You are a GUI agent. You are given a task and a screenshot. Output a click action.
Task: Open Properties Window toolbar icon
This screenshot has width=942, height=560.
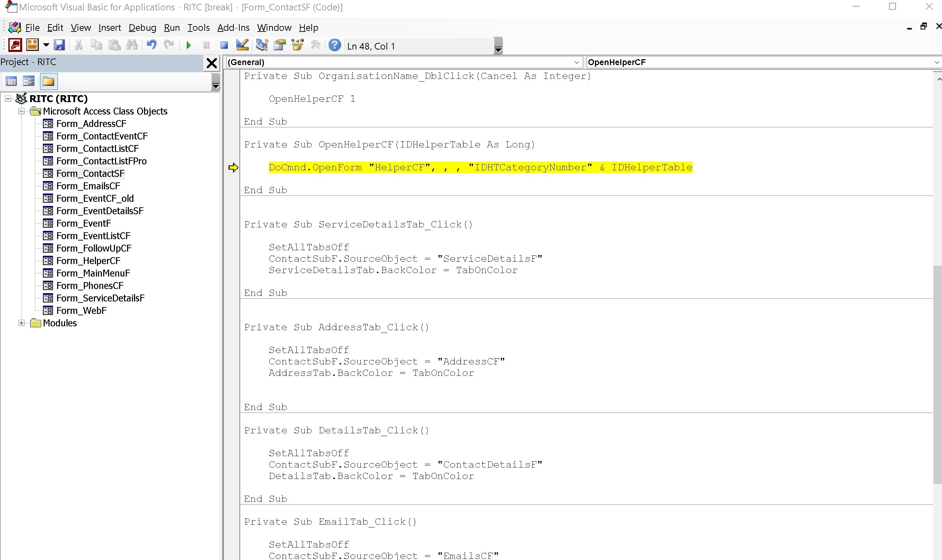click(x=280, y=45)
